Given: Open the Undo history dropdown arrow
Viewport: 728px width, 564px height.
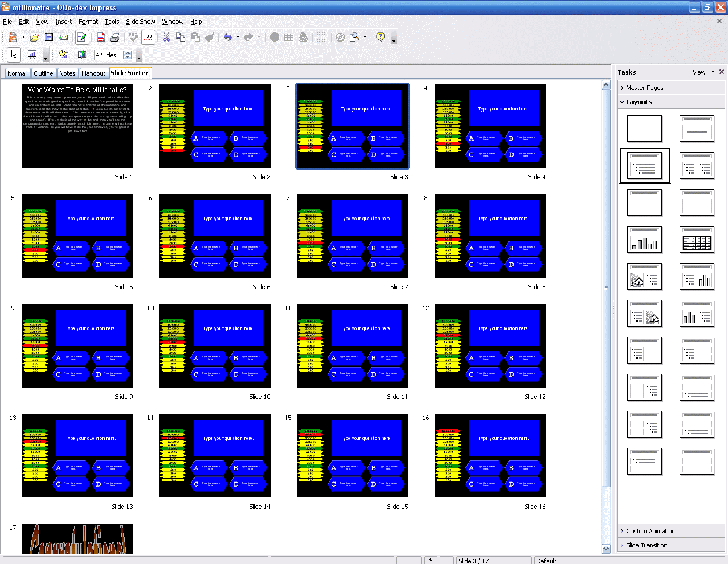Looking at the screenshot, I should point(238,37).
